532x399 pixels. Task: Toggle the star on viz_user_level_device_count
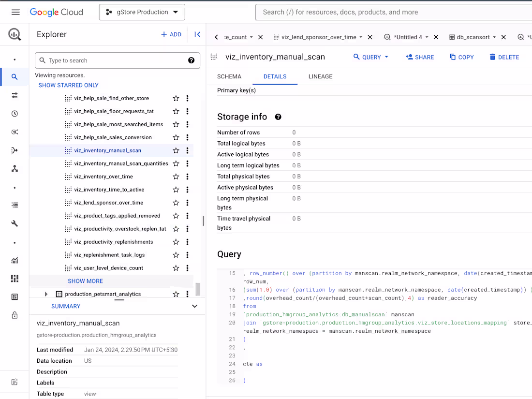(176, 267)
